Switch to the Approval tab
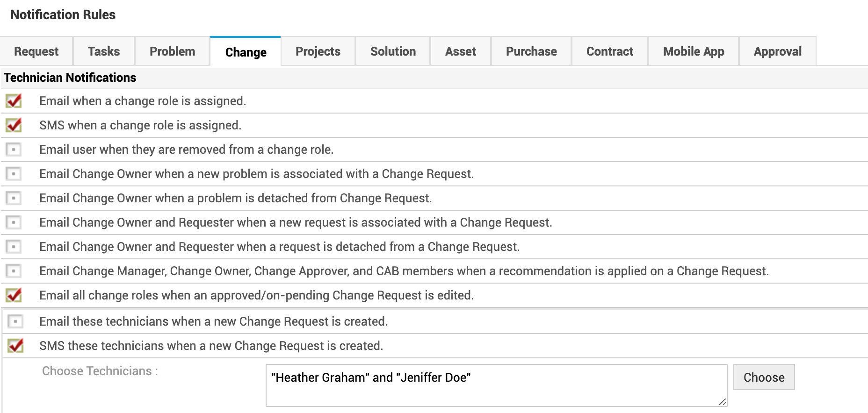The width and height of the screenshot is (868, 413). 778,51
